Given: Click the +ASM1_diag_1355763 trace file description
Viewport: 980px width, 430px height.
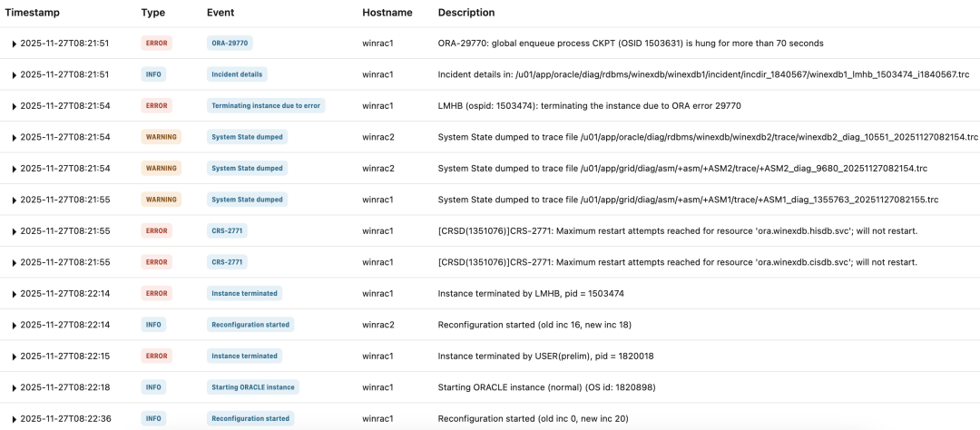Looking at the screenshot, I should (688, 200).
